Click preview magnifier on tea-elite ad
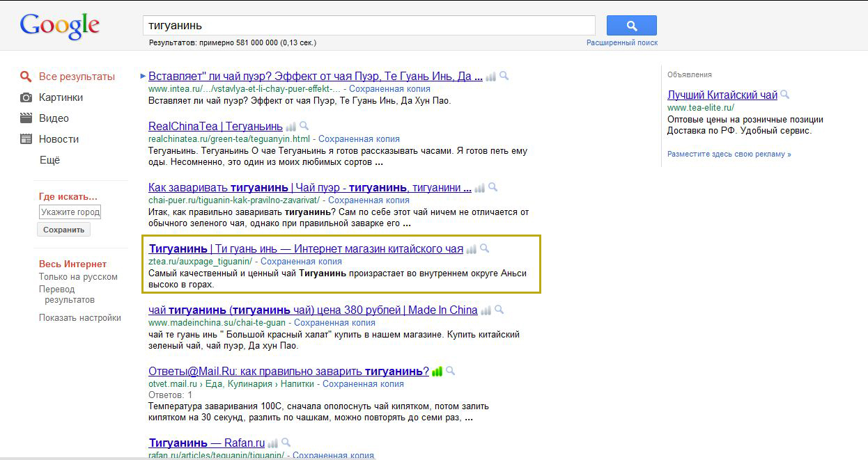 click(785, 95)
